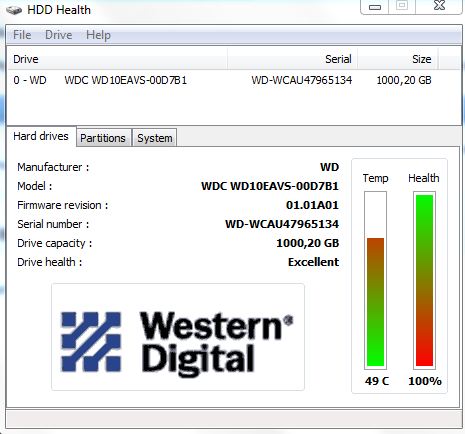This screenshot has height=434, width=465.
Task: Click the firmware value '01.01A01'
Action: pyautogui.click(x=312, y=205)
